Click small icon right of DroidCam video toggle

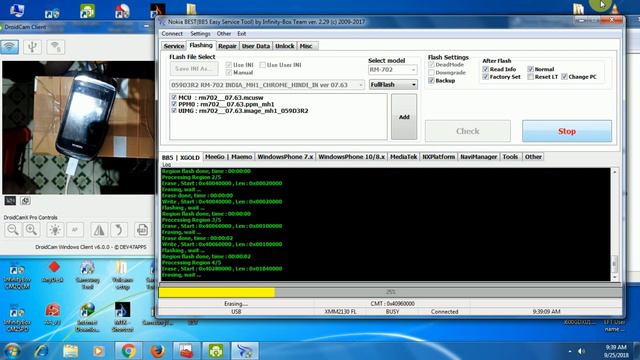[x=25, y=200]
